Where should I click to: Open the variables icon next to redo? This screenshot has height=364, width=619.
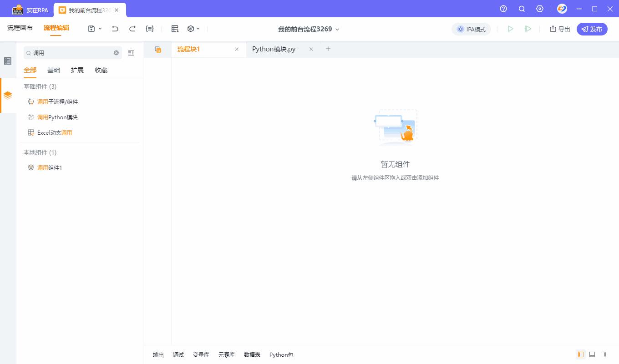coord(149,28)
